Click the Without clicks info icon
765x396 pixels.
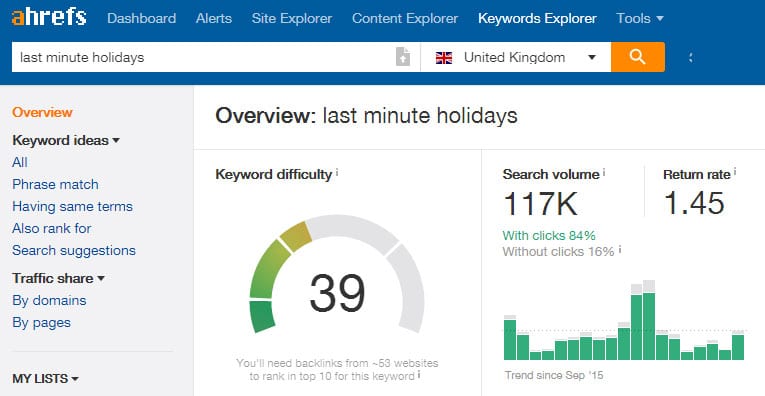tap(620, 250)
